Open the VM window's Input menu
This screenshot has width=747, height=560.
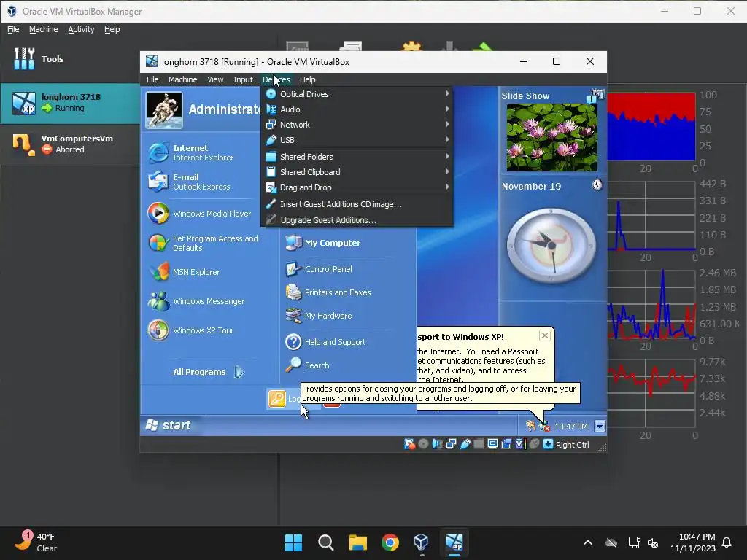point(243,79)
